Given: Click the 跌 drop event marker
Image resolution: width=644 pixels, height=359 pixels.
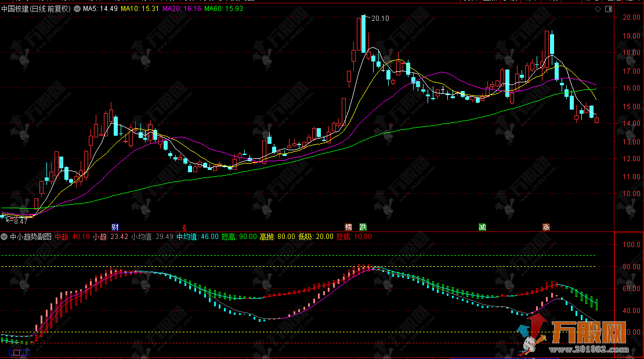Looking at the screenshot, I should [x=363, y=226].
